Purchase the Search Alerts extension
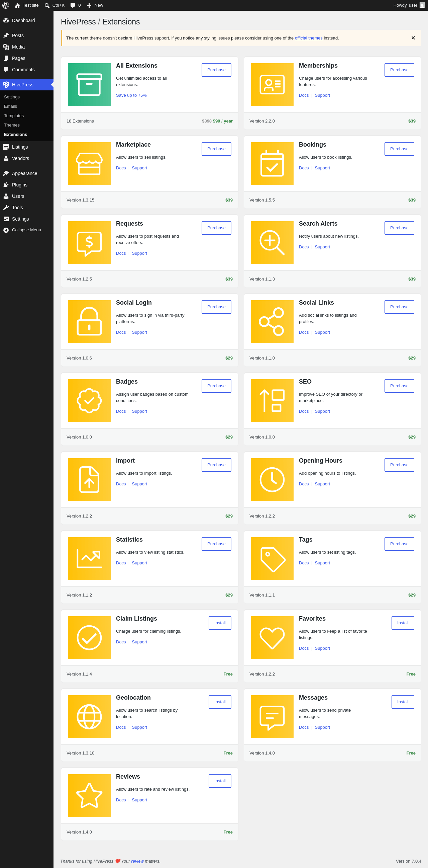The height and width of the screenshot is (868, 428). pos(399,228)
